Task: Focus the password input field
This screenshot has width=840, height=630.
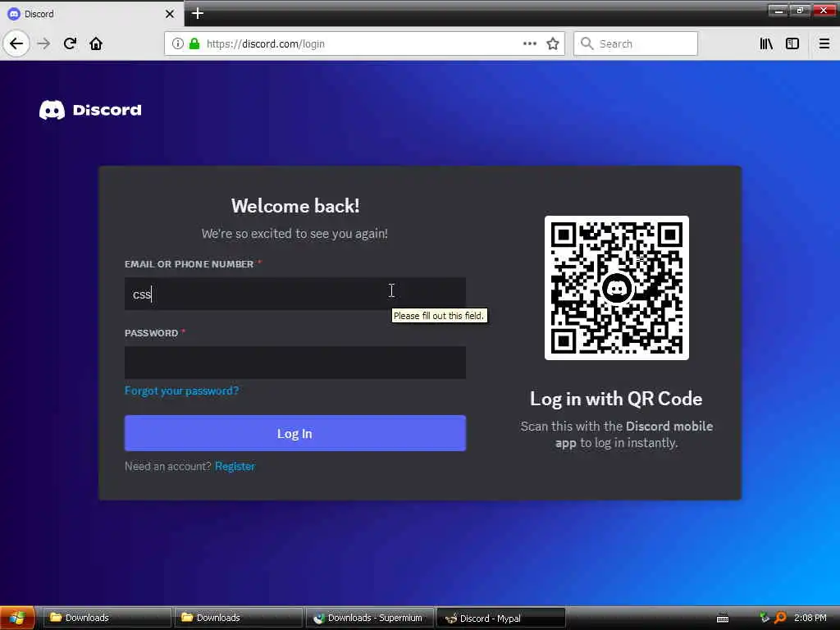Action: click(295, 363)
